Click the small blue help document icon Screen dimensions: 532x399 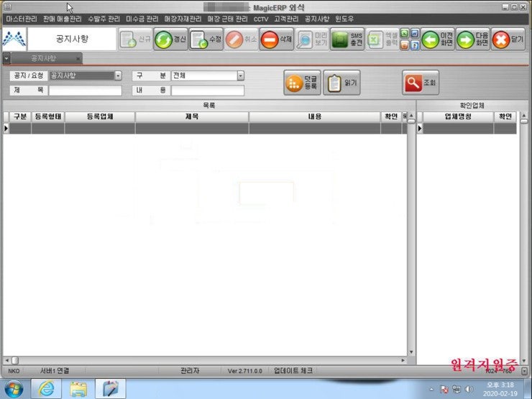click(x=415, y=45)
